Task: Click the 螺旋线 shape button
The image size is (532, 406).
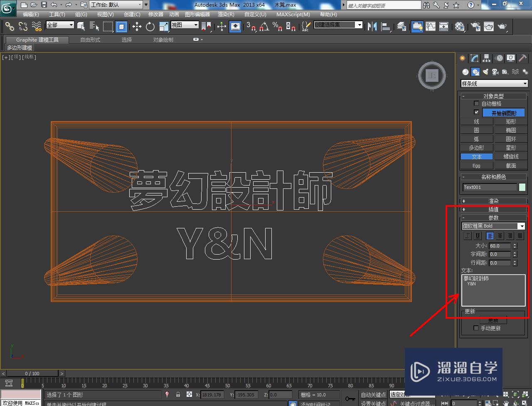Action: (511, 156)
